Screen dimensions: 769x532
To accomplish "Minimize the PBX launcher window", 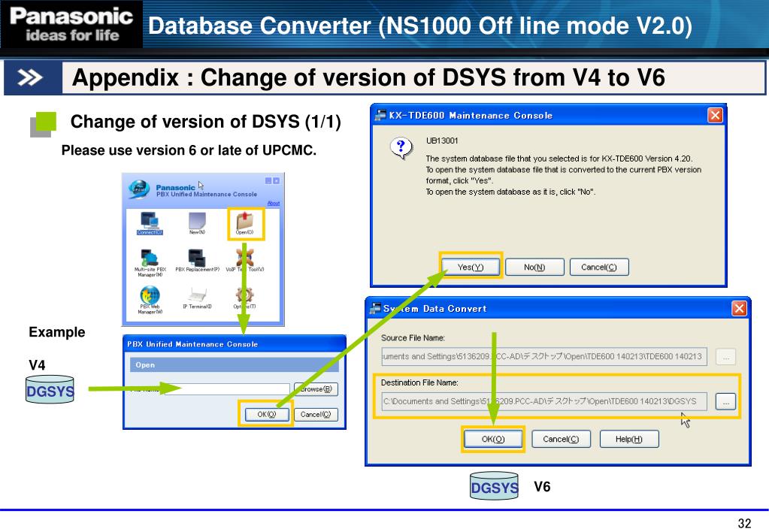I will (x=268, y=180).
